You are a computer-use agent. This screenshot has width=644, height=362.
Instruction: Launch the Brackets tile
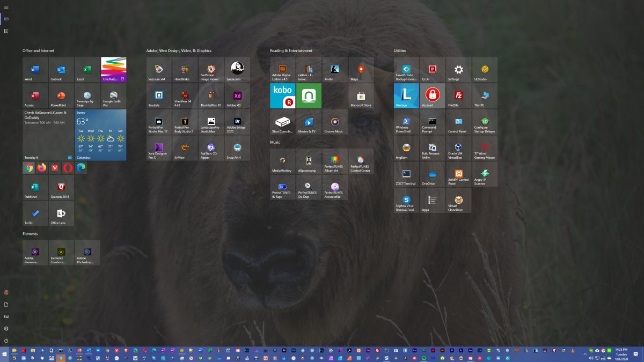click(x=159, y=96)
